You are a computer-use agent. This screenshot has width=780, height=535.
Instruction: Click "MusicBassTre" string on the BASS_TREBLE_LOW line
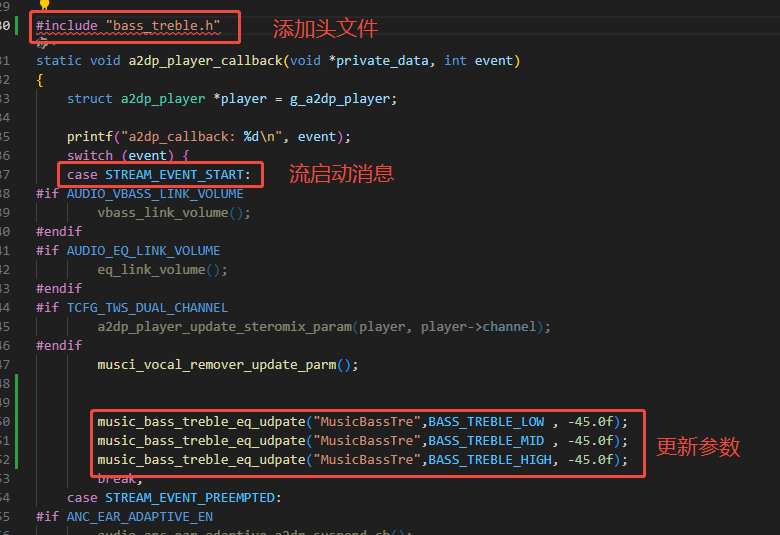point(367,422)
